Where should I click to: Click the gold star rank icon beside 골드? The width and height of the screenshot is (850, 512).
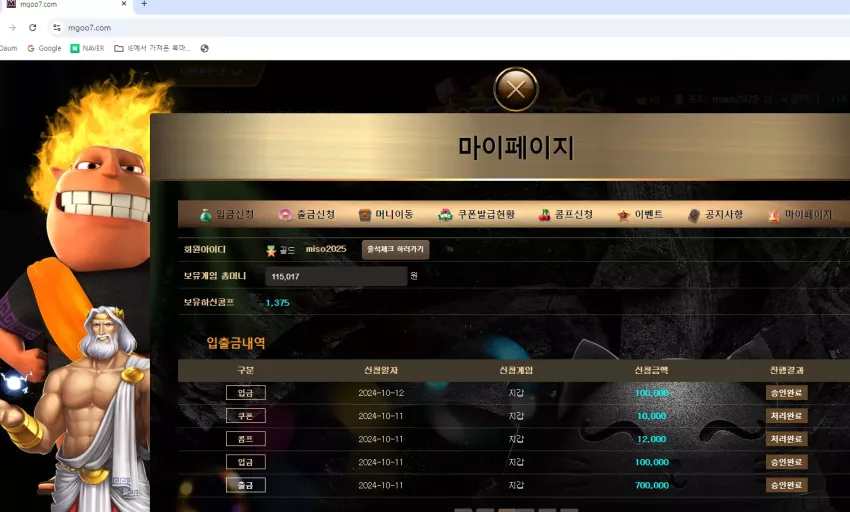271,251
